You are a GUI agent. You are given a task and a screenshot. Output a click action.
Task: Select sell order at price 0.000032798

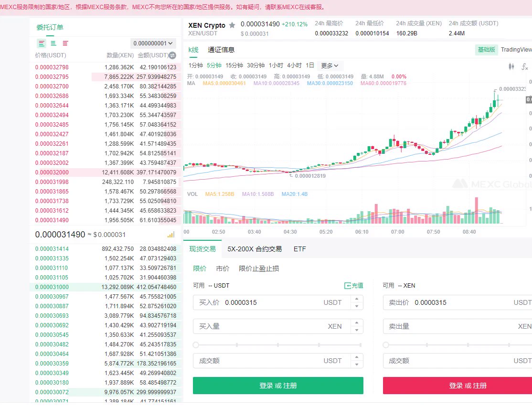(106, 67)
